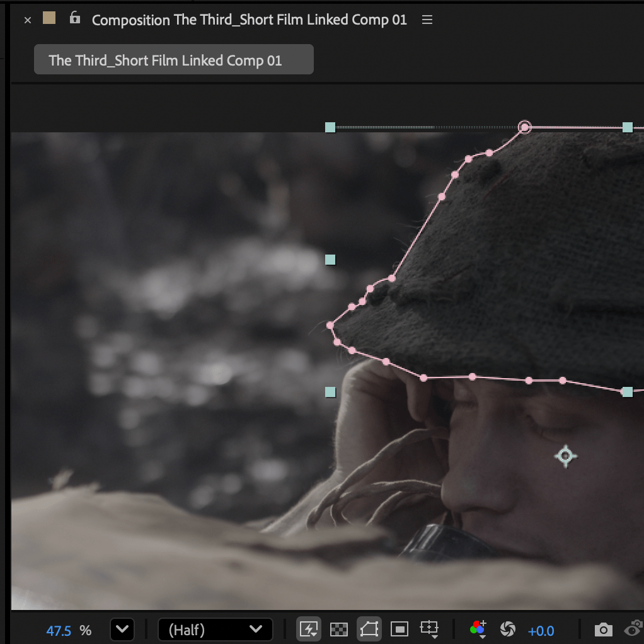
Task: Open grid and guide options icon
Action: coord(430,629)
